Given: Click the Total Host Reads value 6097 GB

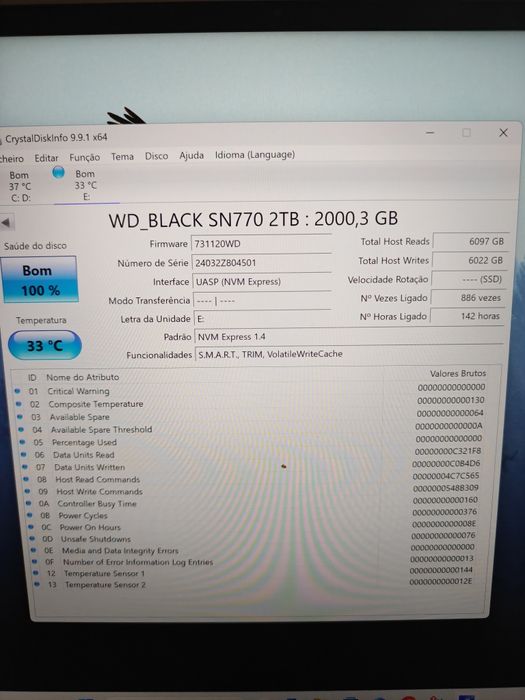Looking at the screenshot, I should 471,242.
